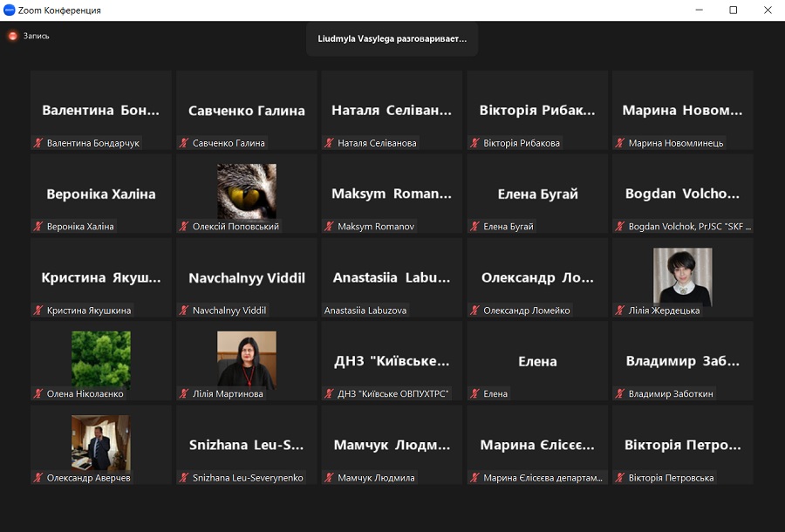
Task: Click the "Bogdan Volchok, PrJSC "SKF..." name label
Action: (x=689, y=226)
